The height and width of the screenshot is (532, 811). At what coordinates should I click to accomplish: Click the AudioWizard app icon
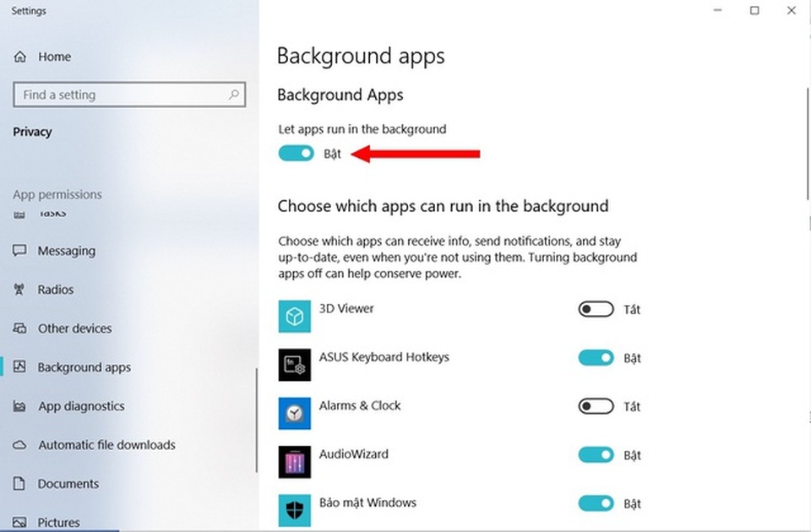(294, 462)
